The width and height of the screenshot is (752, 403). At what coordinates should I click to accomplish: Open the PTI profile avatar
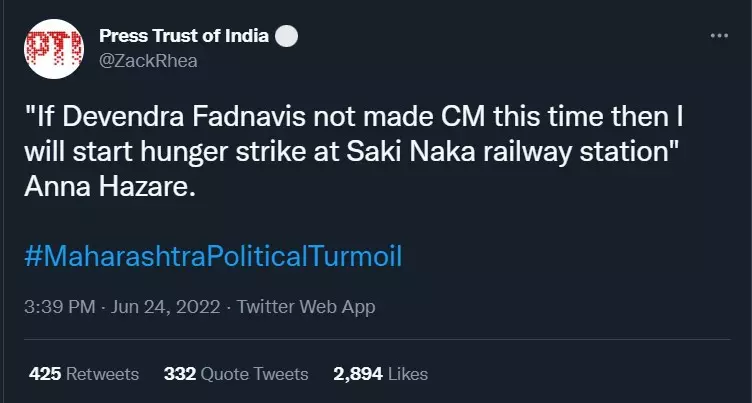pyautogui.click(x=54, y=49)
